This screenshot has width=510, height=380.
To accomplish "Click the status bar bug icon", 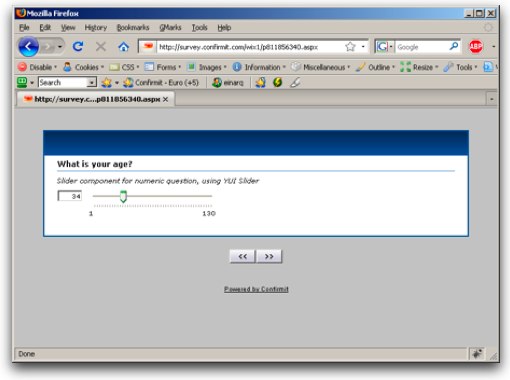I will 477,354.
